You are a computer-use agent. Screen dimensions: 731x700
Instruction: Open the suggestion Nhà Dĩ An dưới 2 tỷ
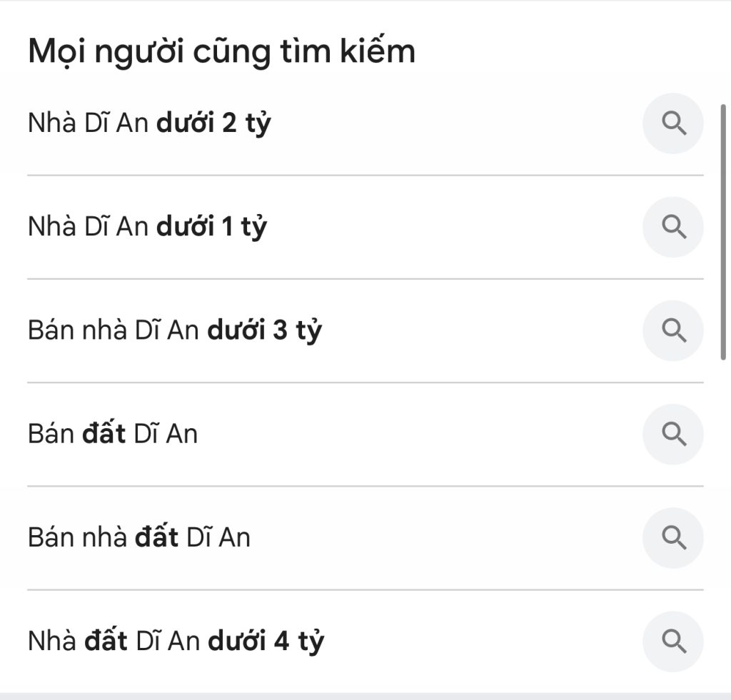click(149, 123)
